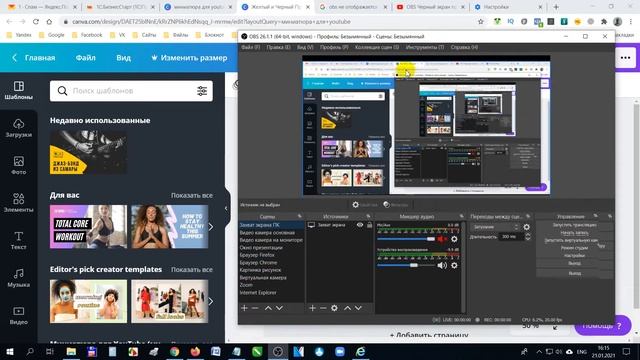Show all Editor's pick creator templates
The width and height of the screenshot is (640, 360).
(x=191, y=270)
